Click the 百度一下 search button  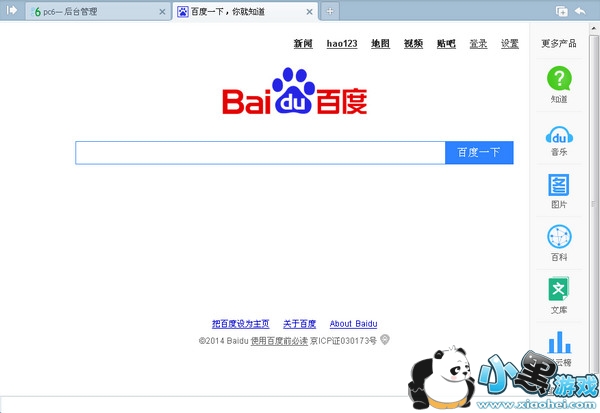point(479,153)
